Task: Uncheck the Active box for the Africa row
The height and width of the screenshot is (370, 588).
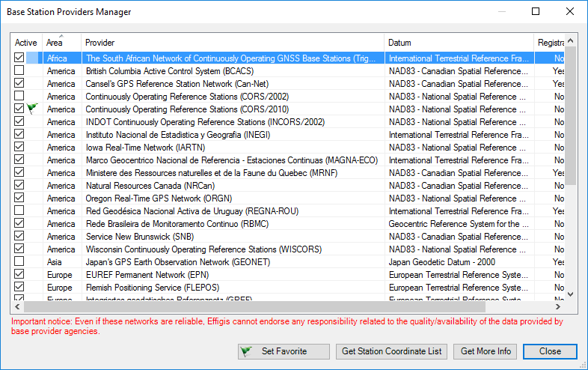Action: [19, 58]
